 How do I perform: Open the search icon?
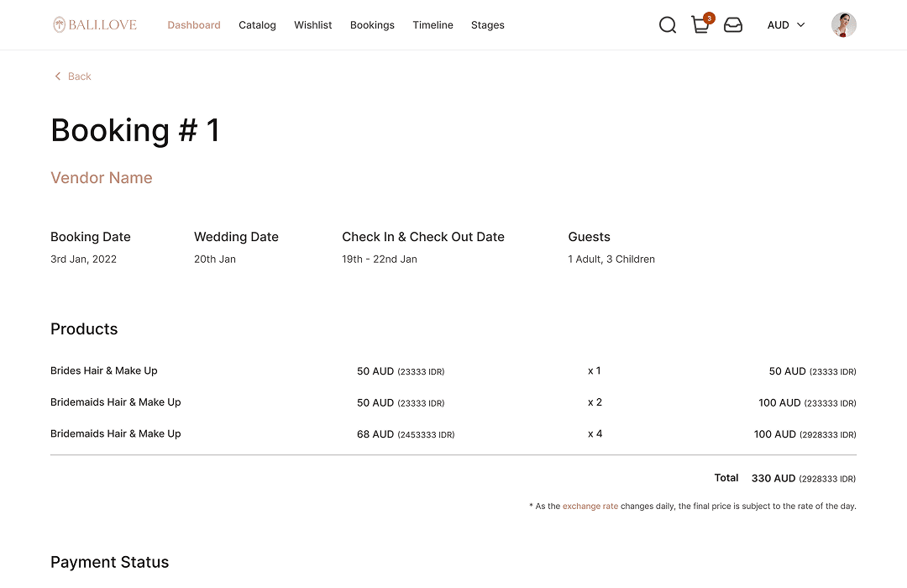click(x=667, y=25)
